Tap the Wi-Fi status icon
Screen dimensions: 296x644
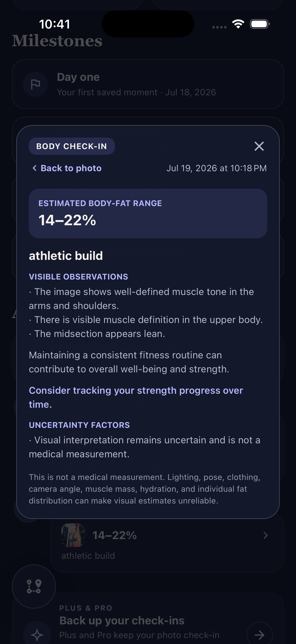point(238,24)
